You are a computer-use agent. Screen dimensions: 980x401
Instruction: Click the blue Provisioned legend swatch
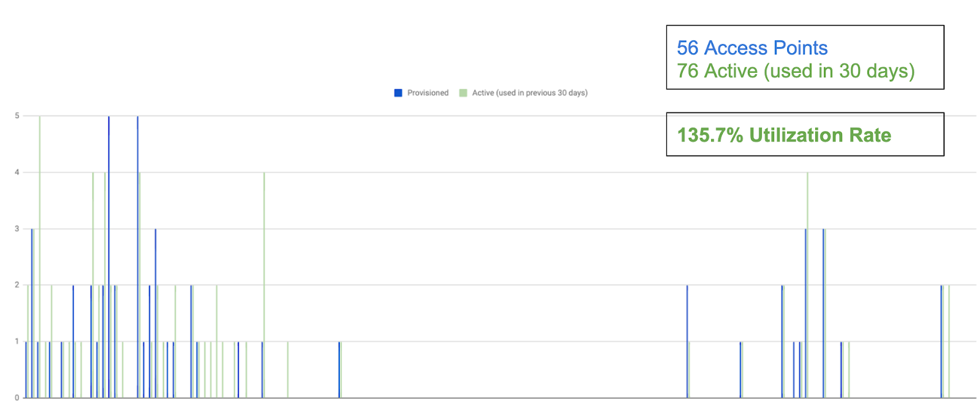(x=398, y=93)
